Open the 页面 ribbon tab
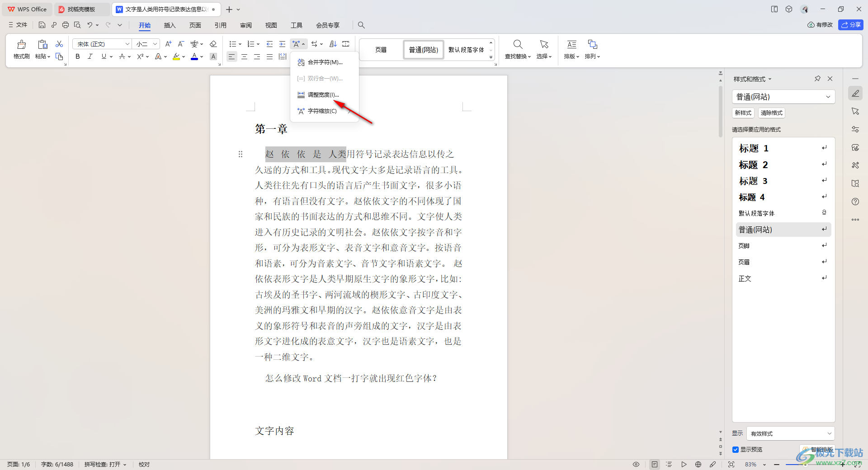Viewport: 868px width, 470px height. 195,25
